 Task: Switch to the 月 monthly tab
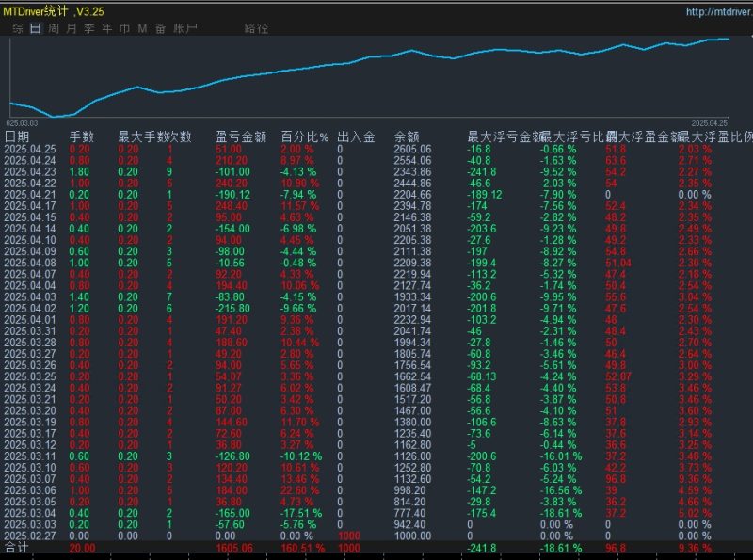pyautogui.click(x=72, y=29)
